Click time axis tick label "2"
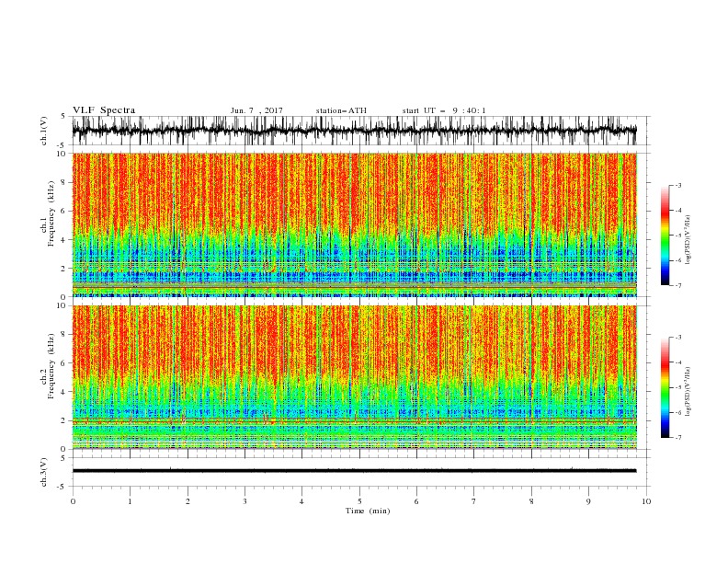 (x=188, y=501)
